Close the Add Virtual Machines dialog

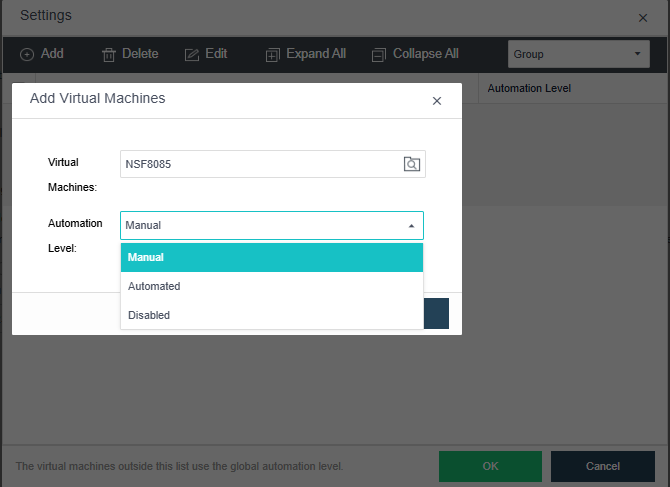[x=436, y=101]
